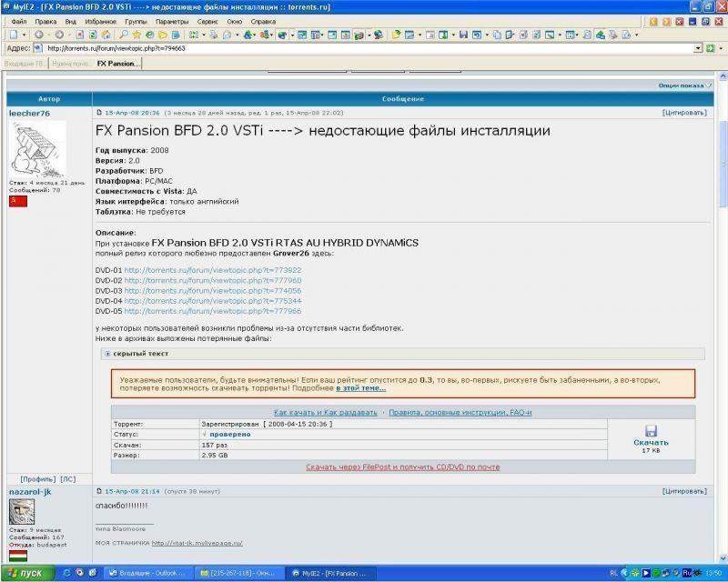The width and height of the screenshot is (728, 582).
Task: Click the blue floppy Save icon
Action: (x=463, y=35)
